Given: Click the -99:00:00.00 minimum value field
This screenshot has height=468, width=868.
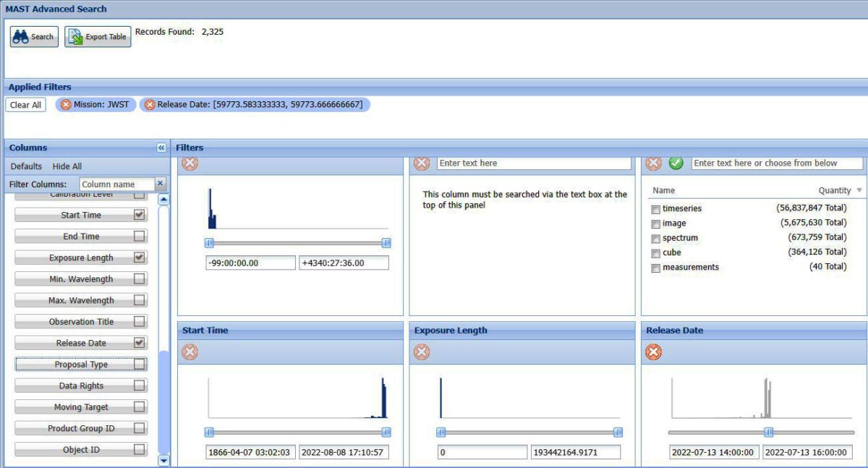Looking at the screenshot, I should 250,263.
